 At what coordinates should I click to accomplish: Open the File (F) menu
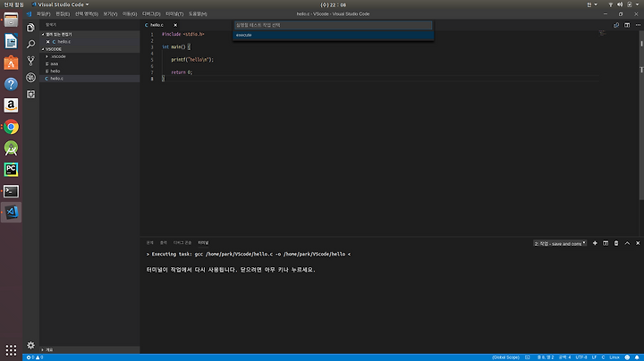pos(43,14)
